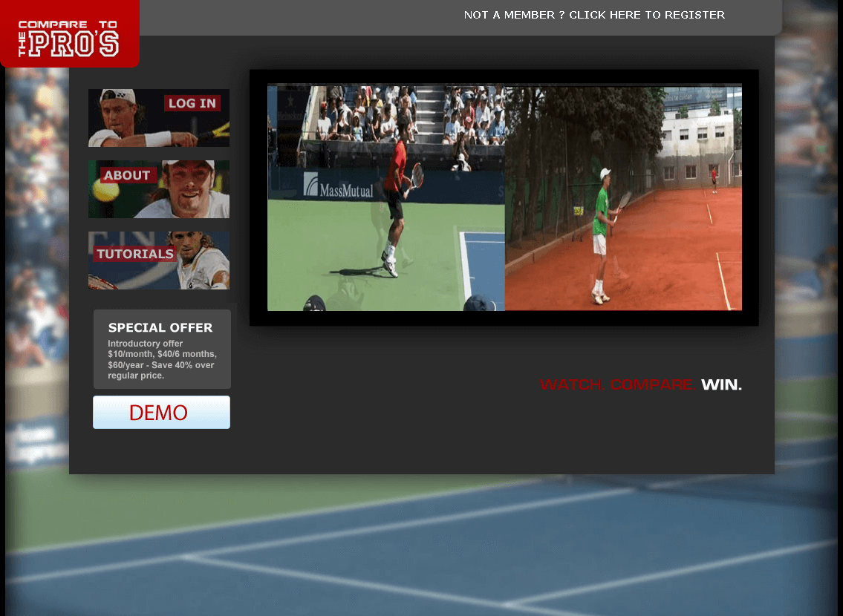Click the WATCH. COMPARE. WIN. tagline
The image size is (843, 616).
(640, 384)
